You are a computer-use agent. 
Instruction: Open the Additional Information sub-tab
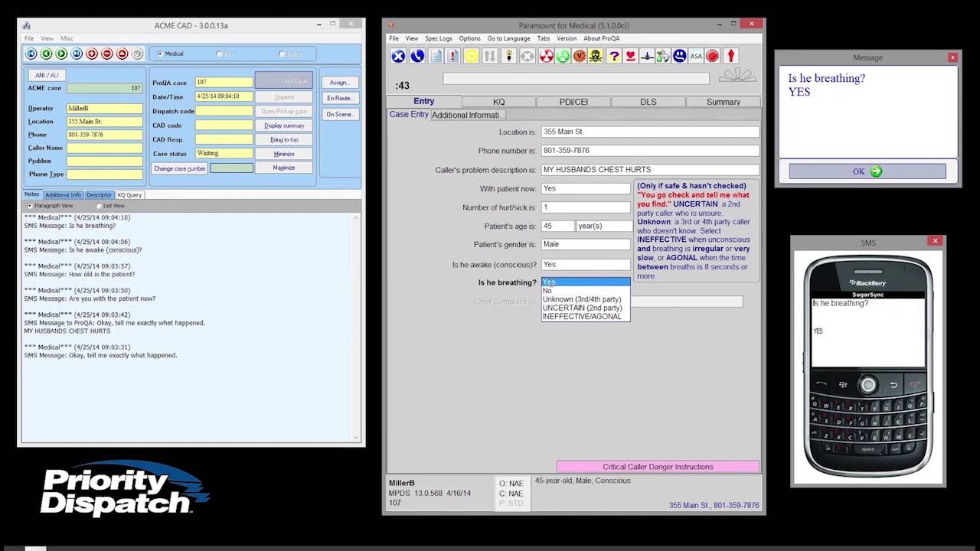pyautogui.click(x=468, y=115)
